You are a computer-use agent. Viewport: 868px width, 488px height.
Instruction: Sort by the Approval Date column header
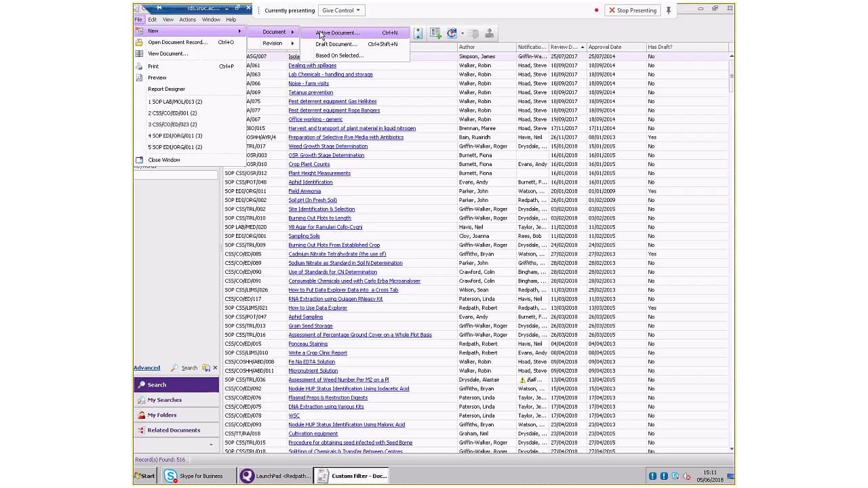point(616,47)
